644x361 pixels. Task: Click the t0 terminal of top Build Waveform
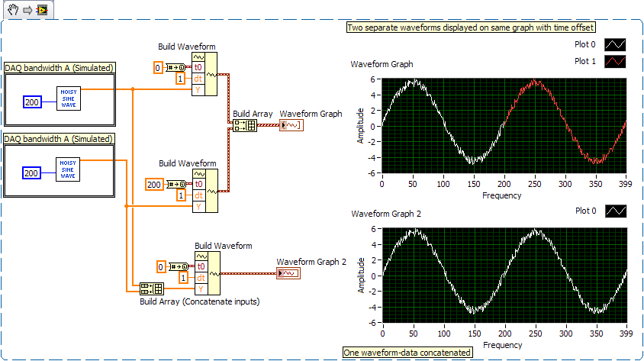198,67
